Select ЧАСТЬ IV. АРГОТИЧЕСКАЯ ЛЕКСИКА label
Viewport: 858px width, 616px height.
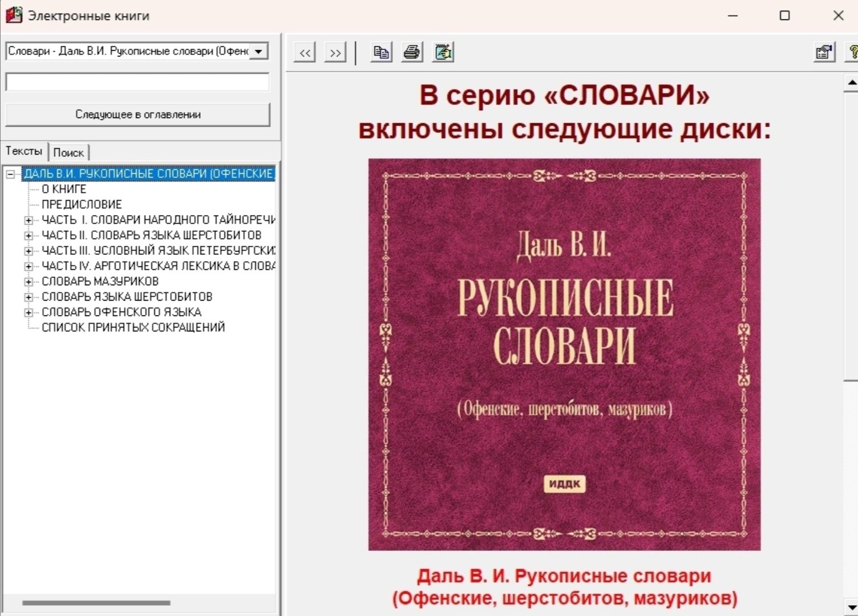[158, 266]
